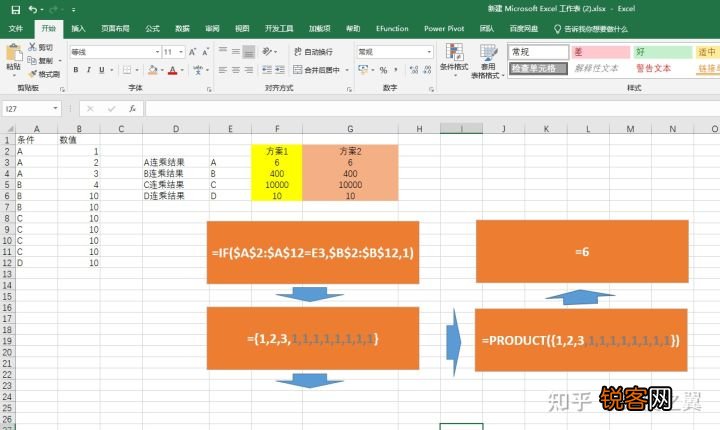
Task: Expand the Number (数字) dialog launcher
Action: 431,89
